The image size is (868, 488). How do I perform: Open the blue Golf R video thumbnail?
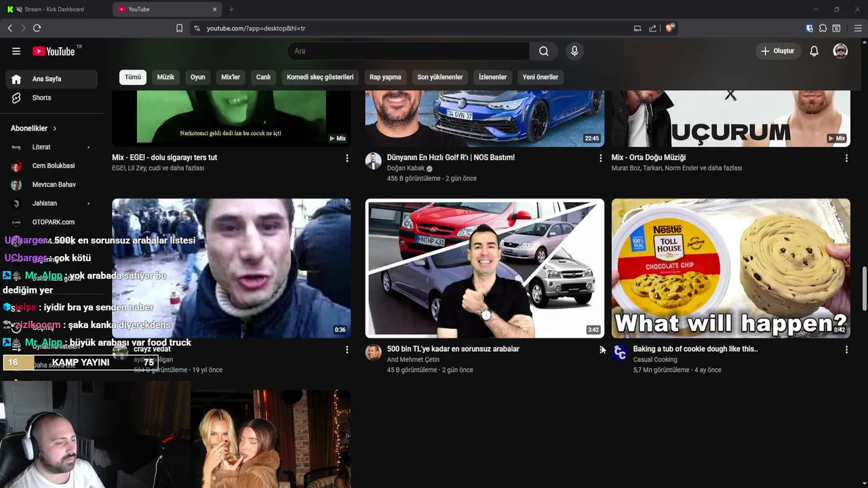(x=485, y=118)
